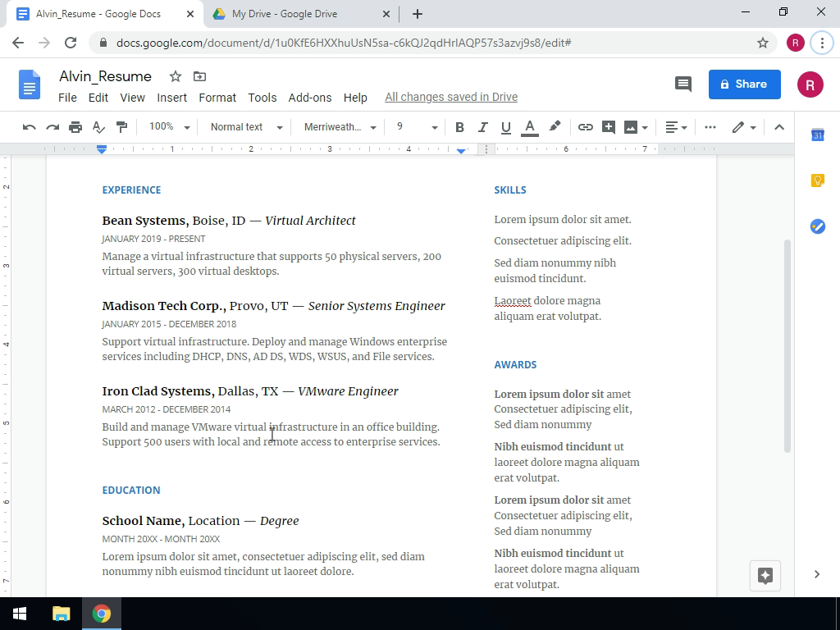Open the Tasks sidebar icon

point(817,226)
